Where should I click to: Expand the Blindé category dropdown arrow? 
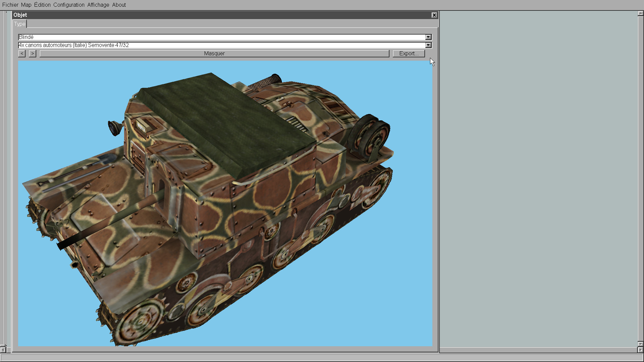click(428, 37)
